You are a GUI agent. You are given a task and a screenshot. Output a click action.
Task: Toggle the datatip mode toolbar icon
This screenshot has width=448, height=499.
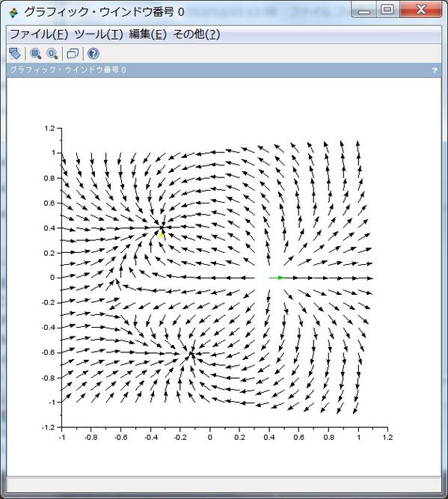pyautogui.click(x=73, y=53)
